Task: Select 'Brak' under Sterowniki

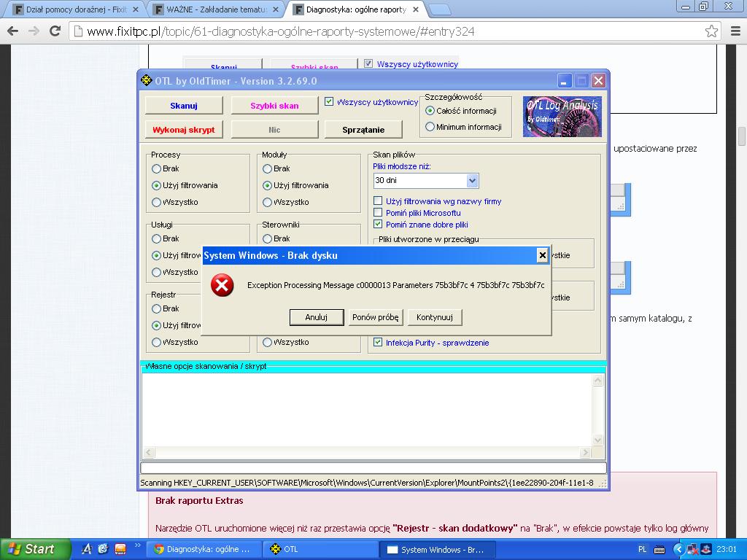Action: (x=267, y=238)
